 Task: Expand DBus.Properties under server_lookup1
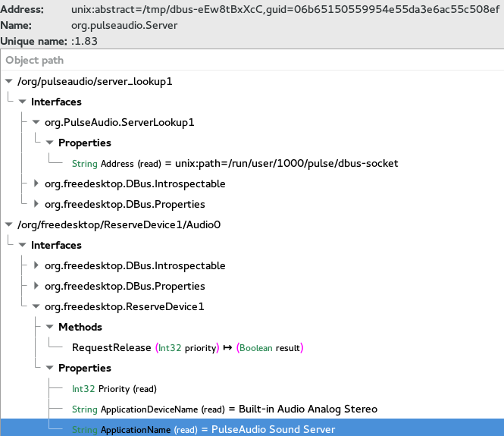[36, 204]
